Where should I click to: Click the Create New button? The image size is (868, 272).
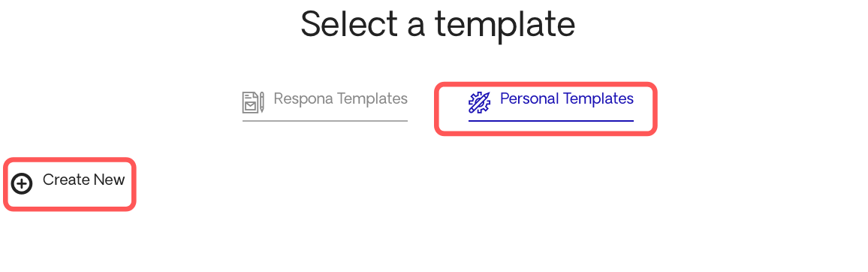(x=68, y=183)
